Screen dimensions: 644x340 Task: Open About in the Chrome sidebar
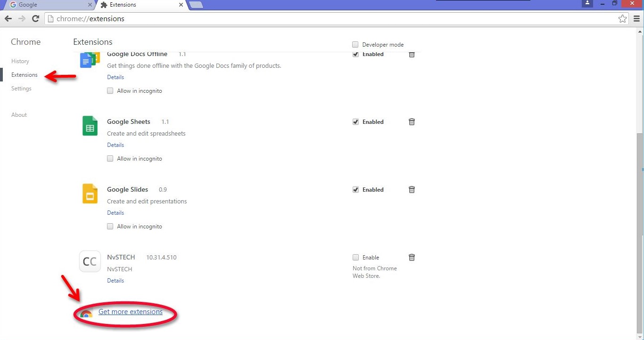(x=19, y=115)
